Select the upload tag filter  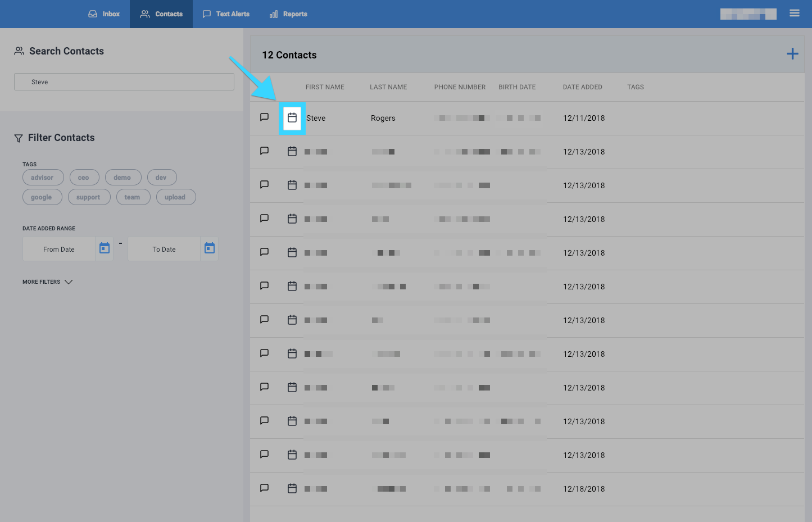click(x=176, y=197)
